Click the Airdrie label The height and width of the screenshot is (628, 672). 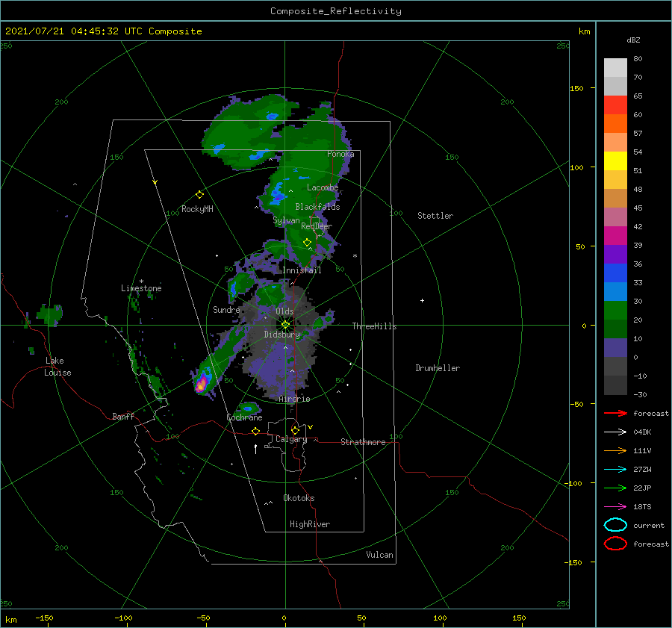294,399
